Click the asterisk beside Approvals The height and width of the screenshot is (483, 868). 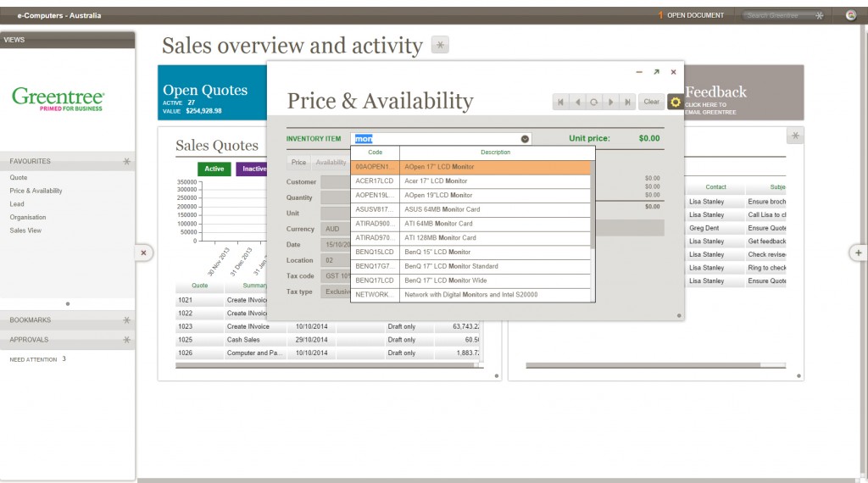pos(127,339)
